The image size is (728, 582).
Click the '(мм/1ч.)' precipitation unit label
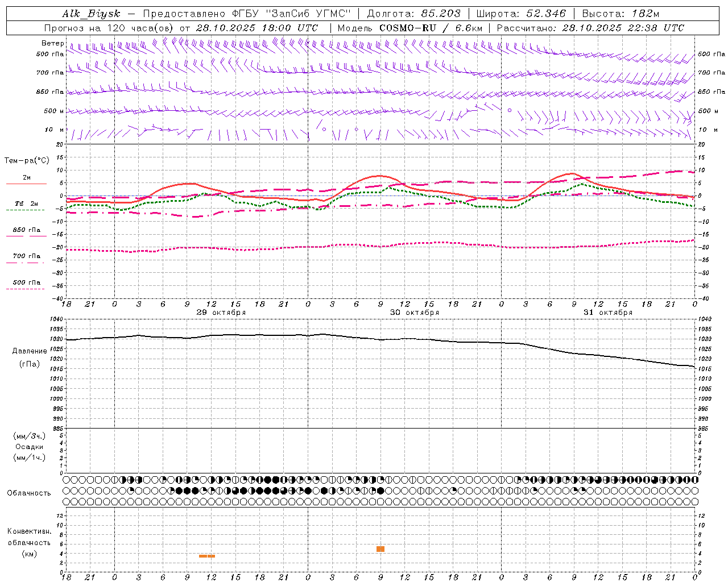tap(30, 458)
